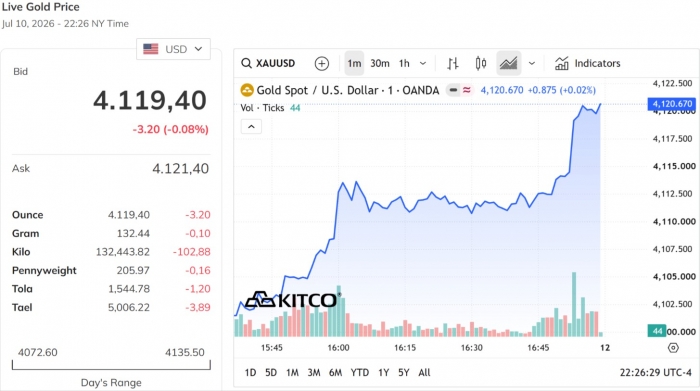This screenshot has width=700, height=391.
Task: Open the USD currency dropdown
Action: point(173,49)
